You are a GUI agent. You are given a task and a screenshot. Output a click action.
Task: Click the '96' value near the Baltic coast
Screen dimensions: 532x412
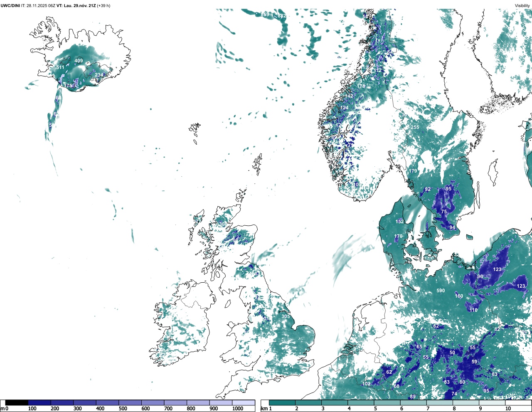(480, 276)
